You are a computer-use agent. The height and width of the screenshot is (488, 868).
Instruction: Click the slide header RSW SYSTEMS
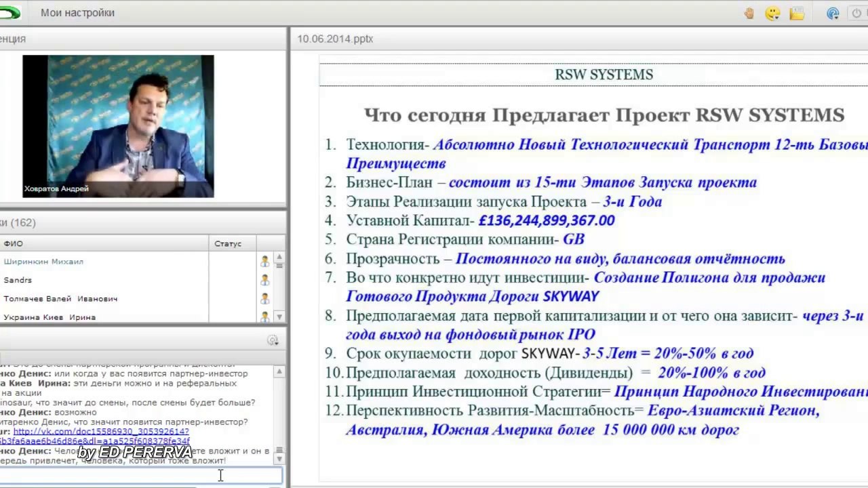pyautogui.click(x=604, y=75)
